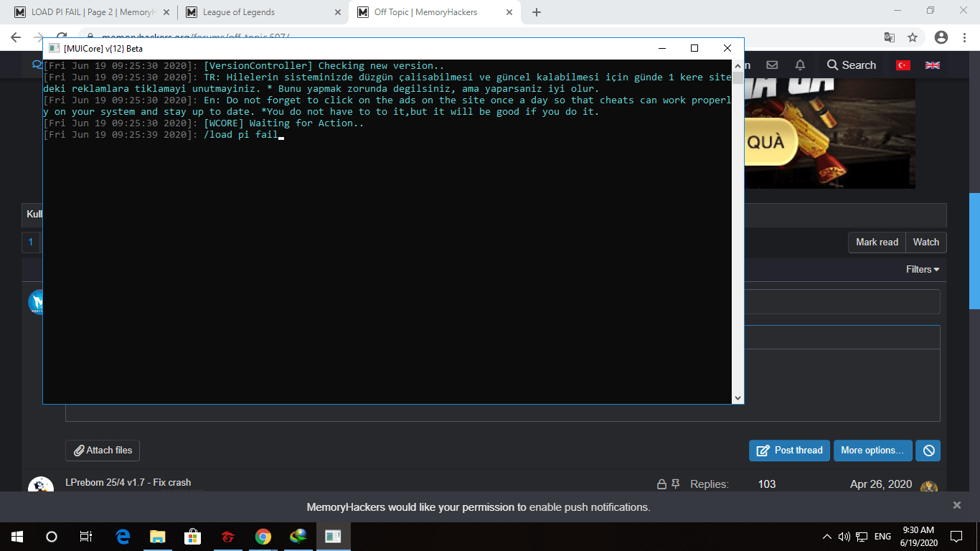
Task: Click the thread title input field
Action: point(842,301)
